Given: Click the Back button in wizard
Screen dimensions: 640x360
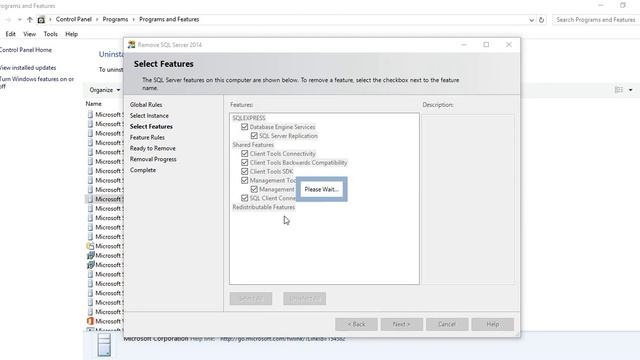Looking at the screenshot, I should pos(356,324).
